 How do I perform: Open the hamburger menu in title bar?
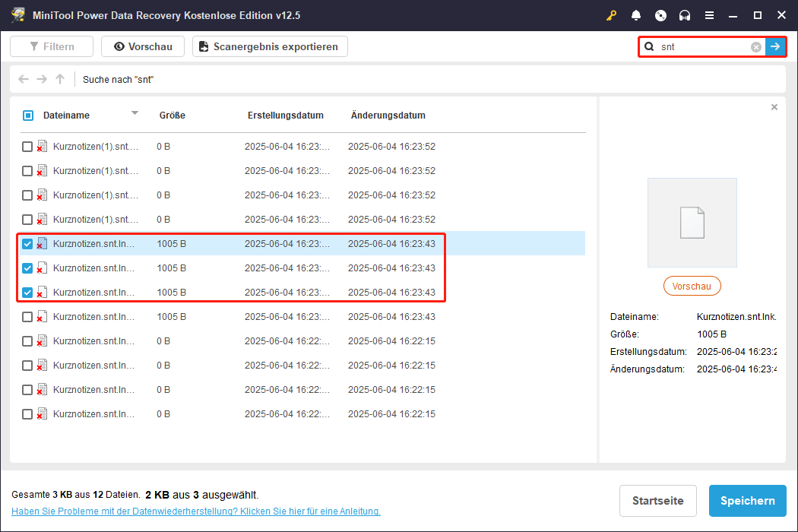tap(709, 15)
